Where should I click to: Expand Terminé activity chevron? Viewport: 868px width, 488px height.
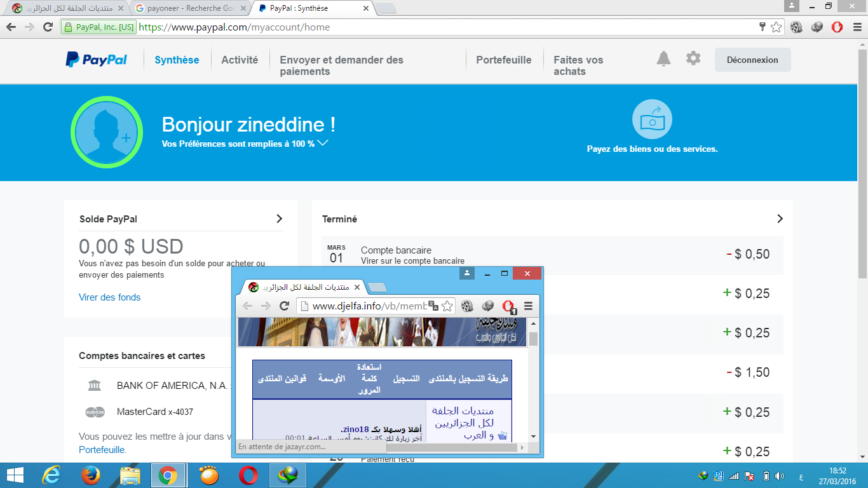780,219
